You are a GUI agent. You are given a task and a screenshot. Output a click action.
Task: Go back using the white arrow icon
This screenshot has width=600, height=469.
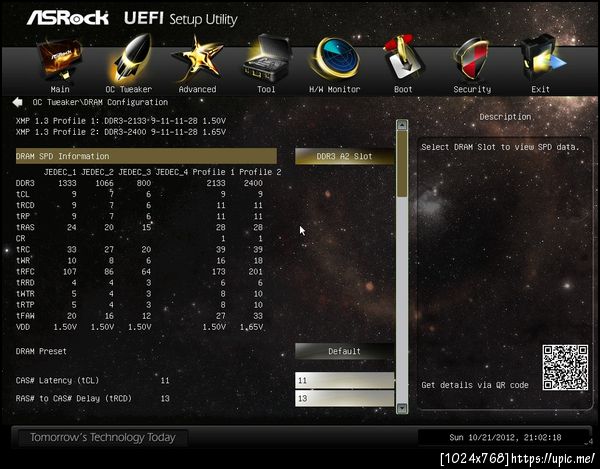coord(18,102)
